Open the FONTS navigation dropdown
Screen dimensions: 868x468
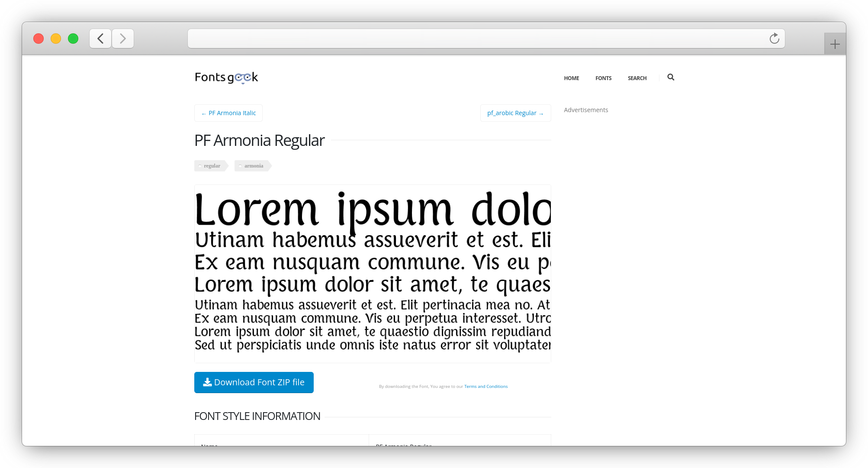tap(603, 78)
